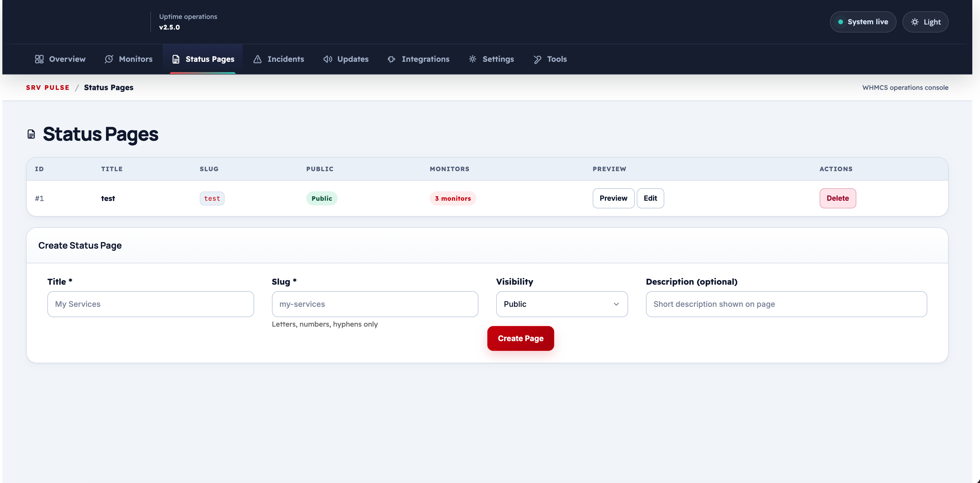Click the 3 monitors badge
This screenshot has height=483, width=980.
[453, 198]
